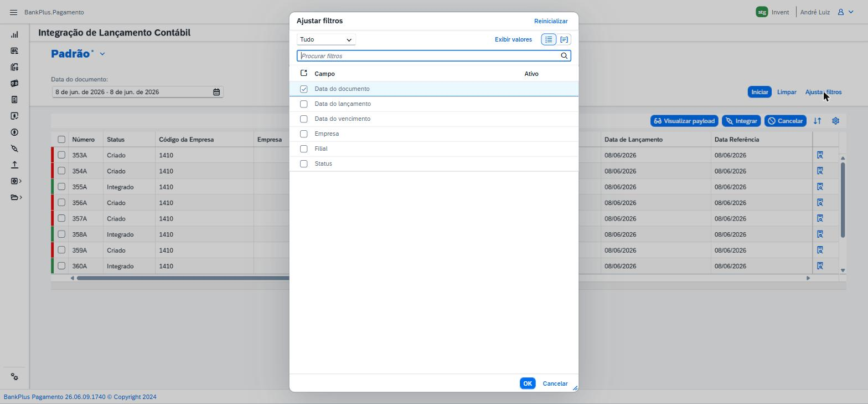868x404 pixels.
Task: Open table sort settings icon
Action: (x=817, y=121)
